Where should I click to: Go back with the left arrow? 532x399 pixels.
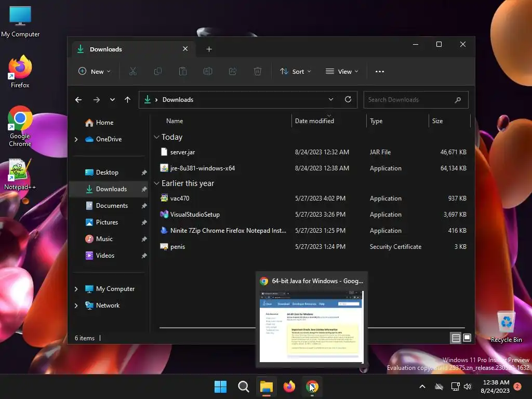78,100
